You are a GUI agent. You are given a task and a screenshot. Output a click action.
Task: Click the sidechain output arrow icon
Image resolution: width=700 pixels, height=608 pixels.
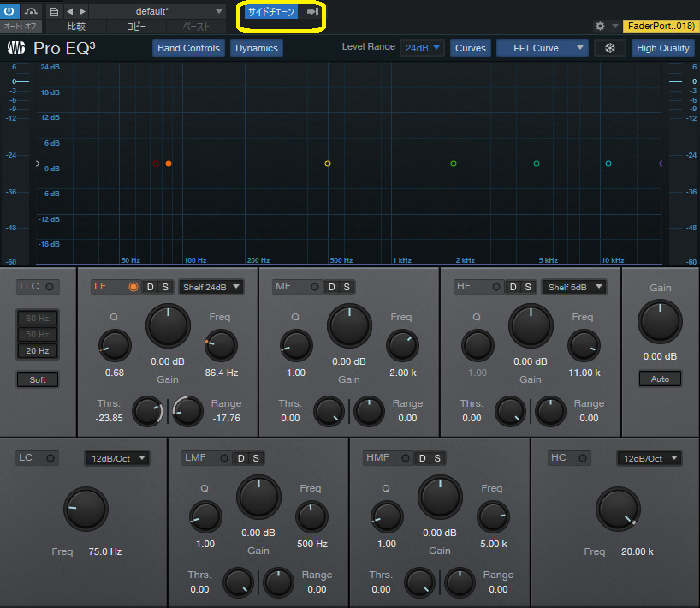click(x=312, y=11)
